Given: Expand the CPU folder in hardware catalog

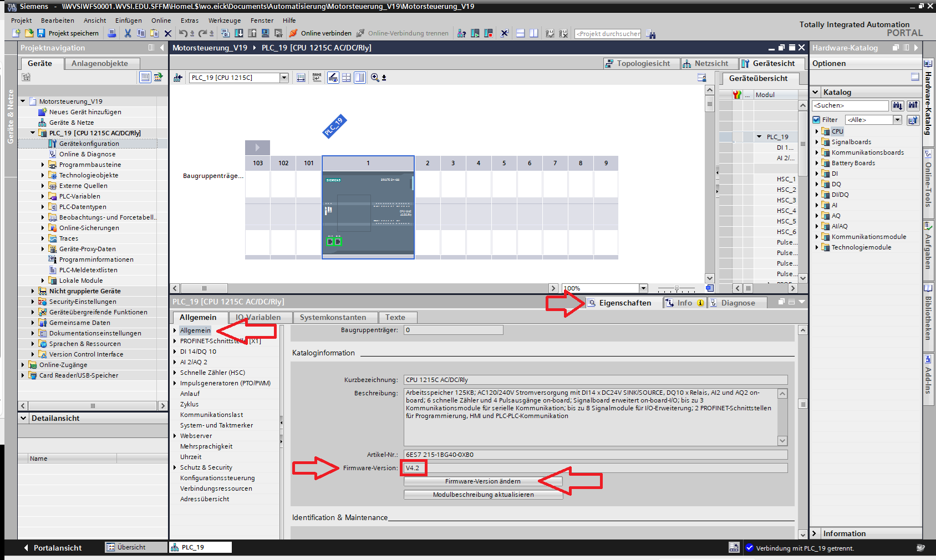Looking at the screenshot, I should [x=817, y=131].
